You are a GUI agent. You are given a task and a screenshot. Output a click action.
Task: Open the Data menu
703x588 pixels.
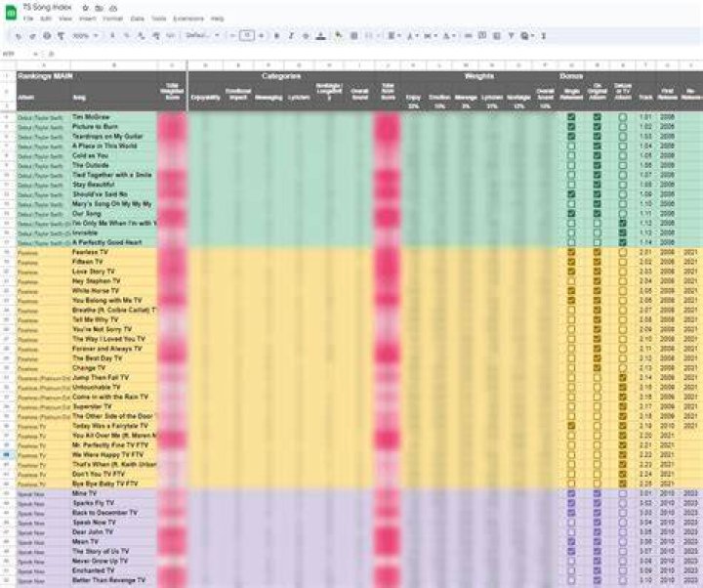point(138,19)
